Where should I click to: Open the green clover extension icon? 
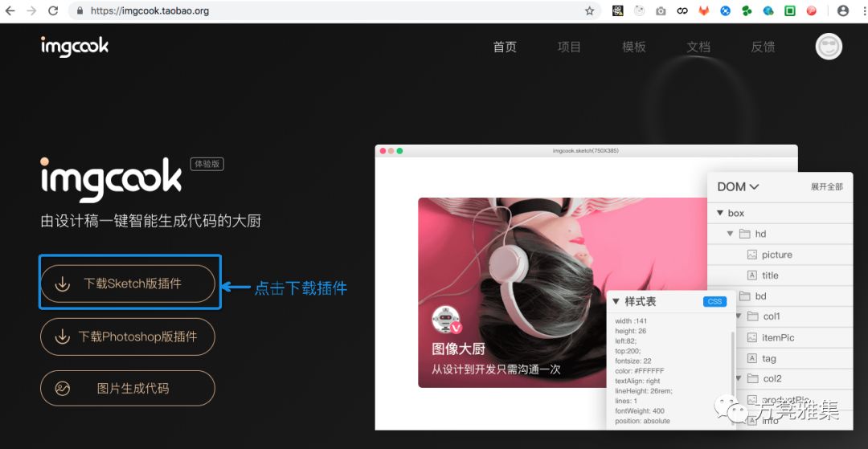point(747,10)
